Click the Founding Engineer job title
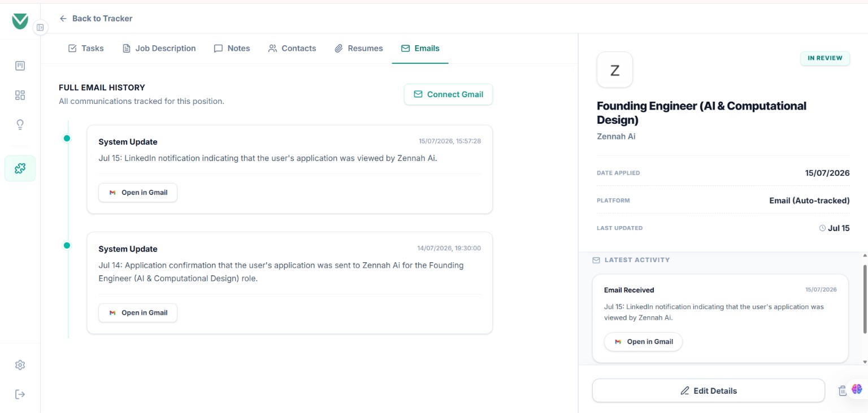Screen dimensions: 868x413 (701, 113)
